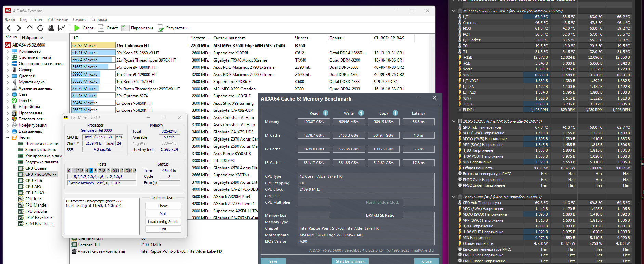Open the Отчёт menu in menu bar
Image resolution: width=644 pixels, height=264 pixels.
pos(37,19)
